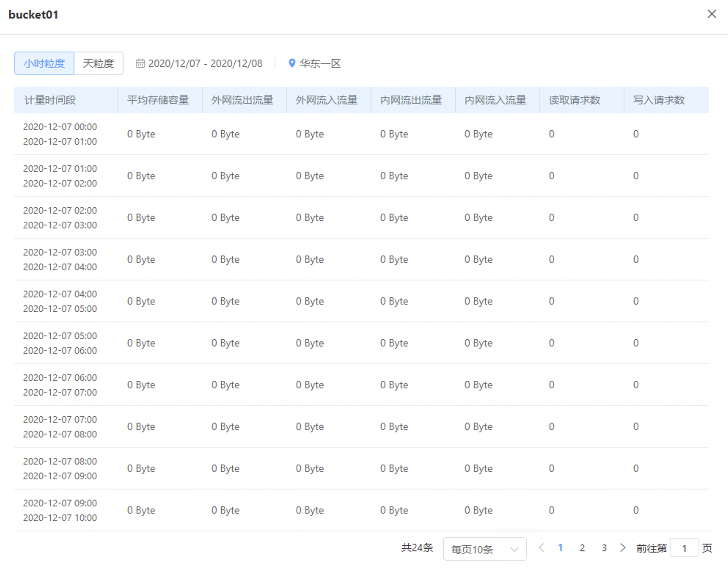Select the 小时粒度 granularity tab
This screenshot has width=728, height=572.
click(x=44, y=63)
